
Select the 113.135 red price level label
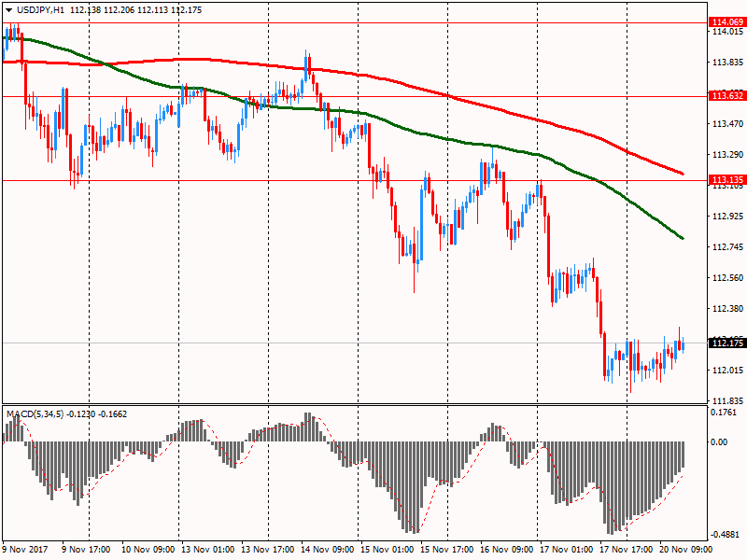pos(727,179)
